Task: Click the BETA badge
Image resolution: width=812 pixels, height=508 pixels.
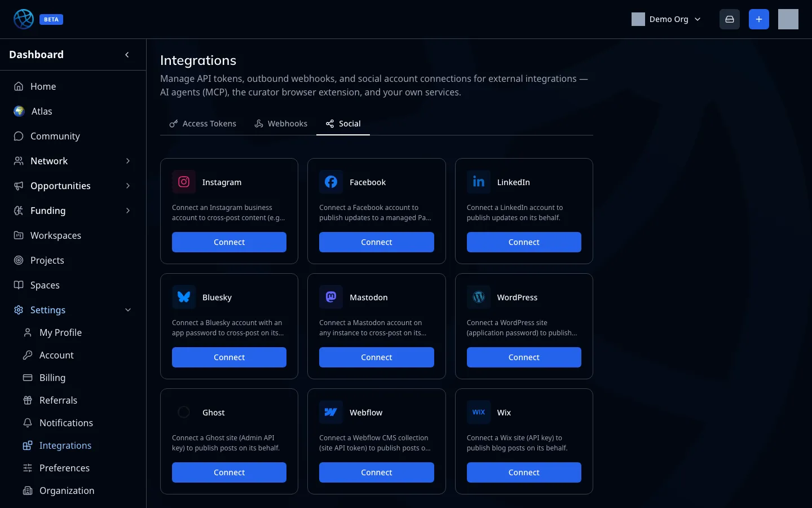Action: pos(51,19)
